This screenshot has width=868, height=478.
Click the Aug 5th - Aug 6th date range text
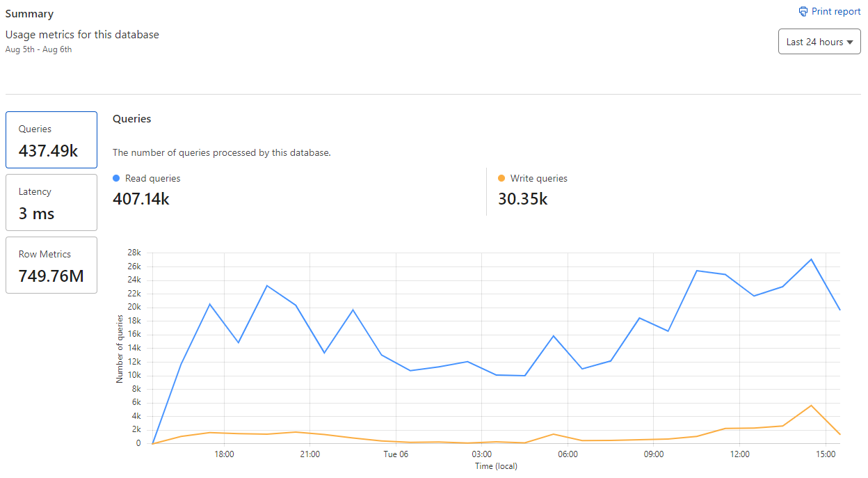pos(38,49)
